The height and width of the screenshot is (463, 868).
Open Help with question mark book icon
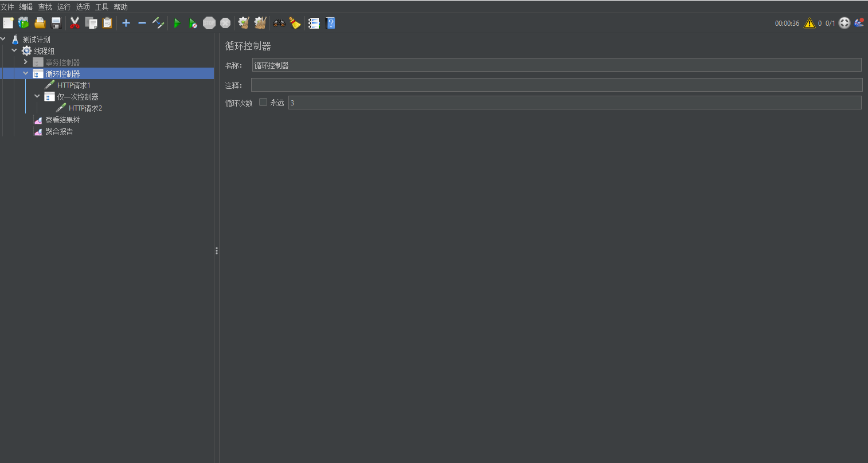tap(330, 23)
